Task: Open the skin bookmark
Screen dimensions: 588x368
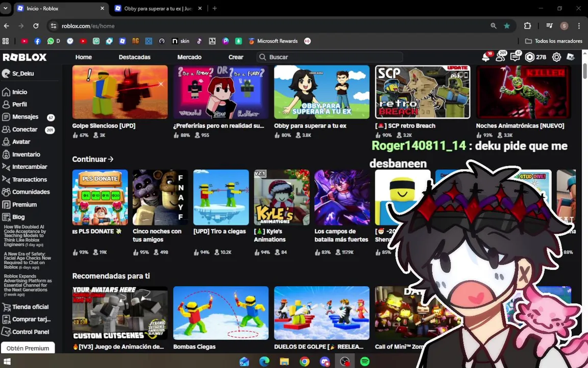Action: pos(180,41)
